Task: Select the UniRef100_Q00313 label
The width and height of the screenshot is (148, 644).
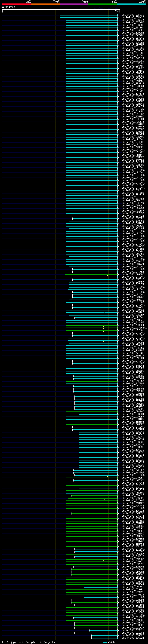Action: pyautogui.click(x=133, y=595)
